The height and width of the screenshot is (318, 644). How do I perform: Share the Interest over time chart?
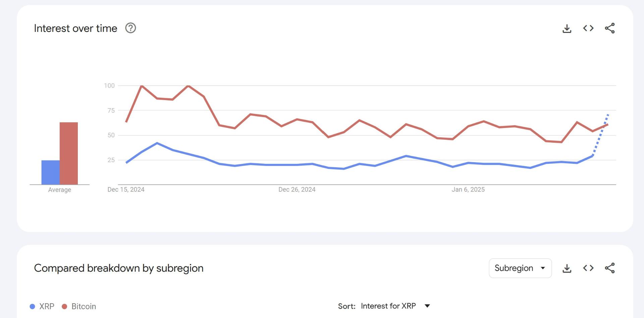coord(610,28)
